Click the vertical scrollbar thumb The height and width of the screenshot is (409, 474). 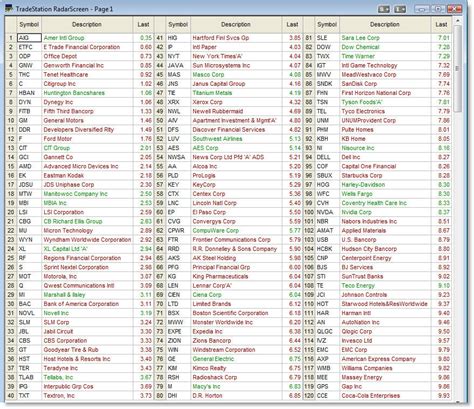click(x=458, y=69)
